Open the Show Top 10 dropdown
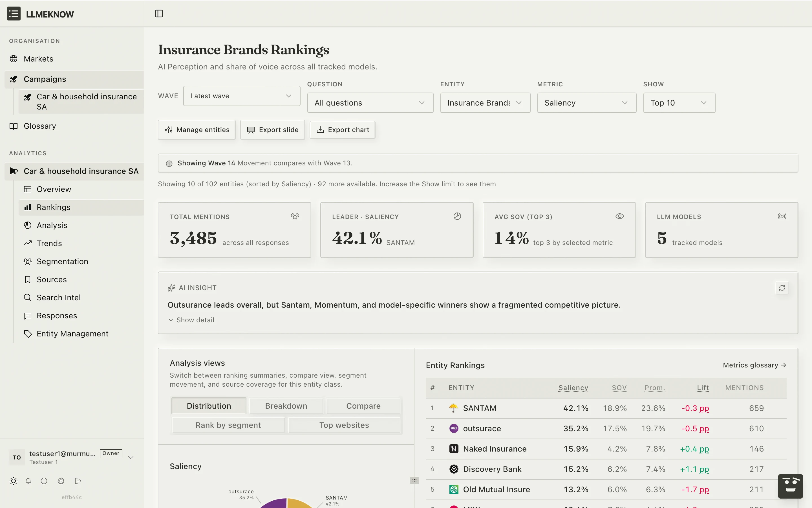The width and height of the screenshot is (812, 508). pos(679,103)
